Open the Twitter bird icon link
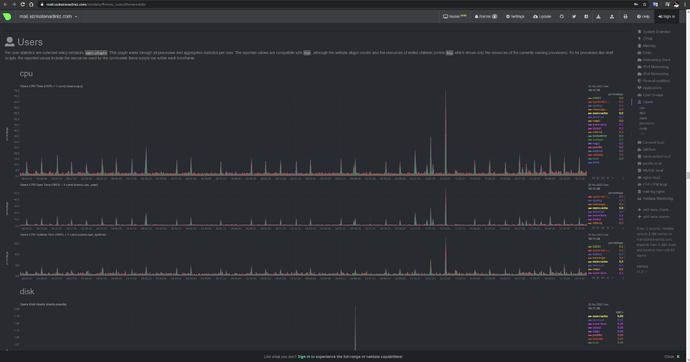Image resolution: width=690 pixels, height=362 pixels. [x=574, y=16]
